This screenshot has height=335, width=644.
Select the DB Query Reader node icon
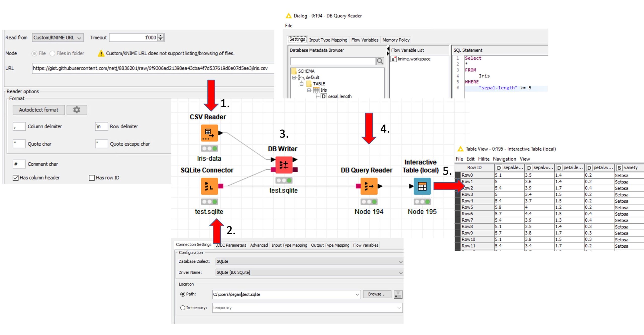tap(369, 186)
